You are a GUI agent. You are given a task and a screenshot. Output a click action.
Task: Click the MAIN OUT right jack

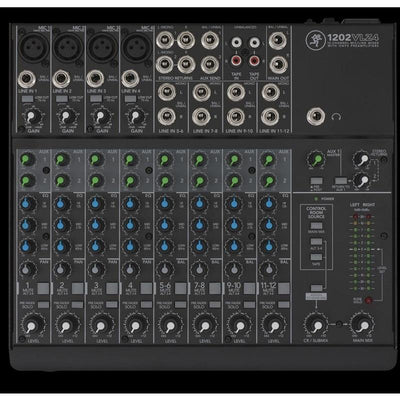pos(278,65)
